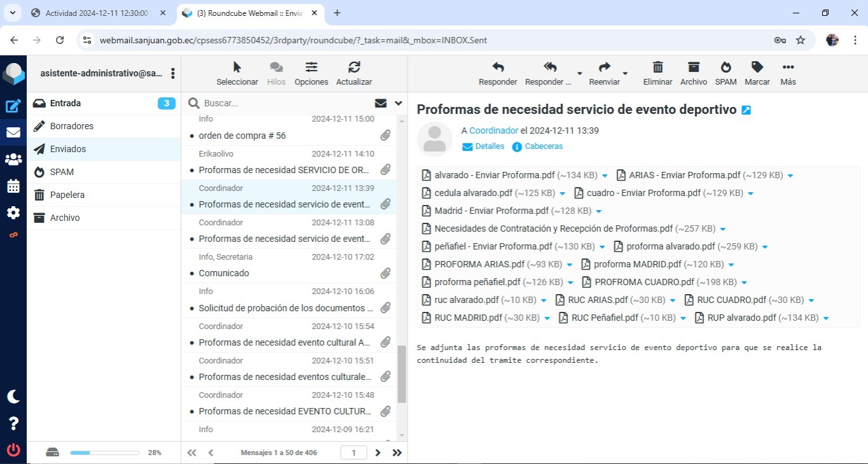
Task: Click the disk quota usage bar
Action: pos(104,453)
